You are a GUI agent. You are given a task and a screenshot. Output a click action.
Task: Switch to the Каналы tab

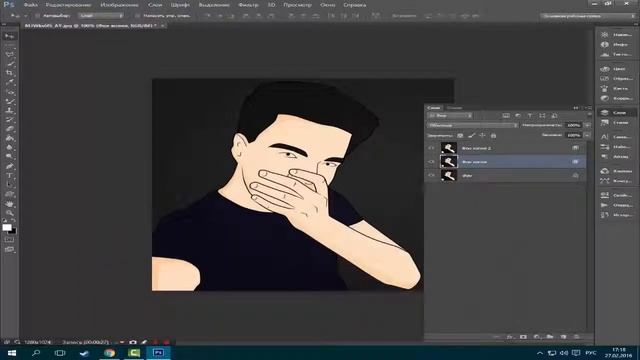(454, 108)
